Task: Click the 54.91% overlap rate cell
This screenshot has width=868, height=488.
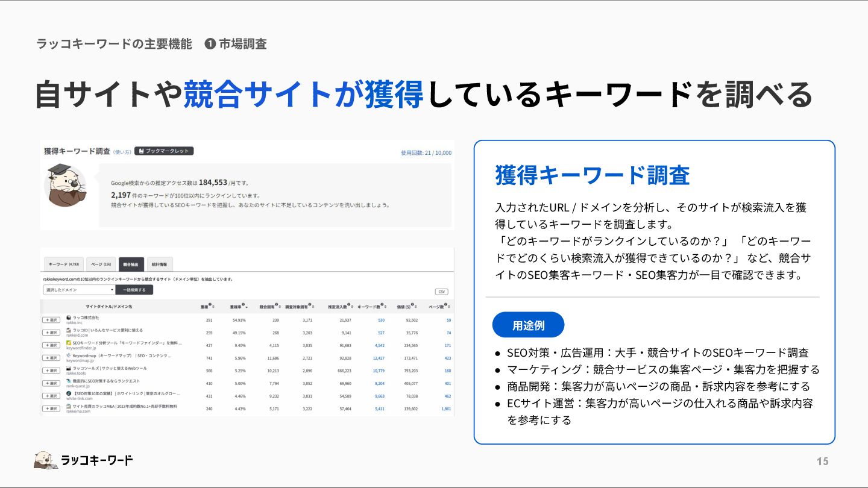Action: point(239,320)
